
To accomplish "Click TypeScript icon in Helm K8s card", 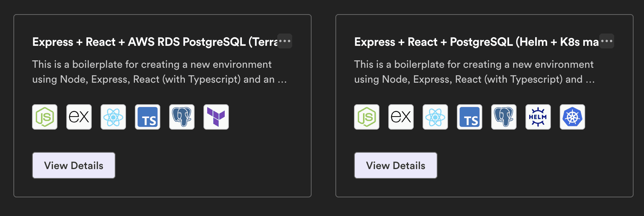I will coord(470,117).
